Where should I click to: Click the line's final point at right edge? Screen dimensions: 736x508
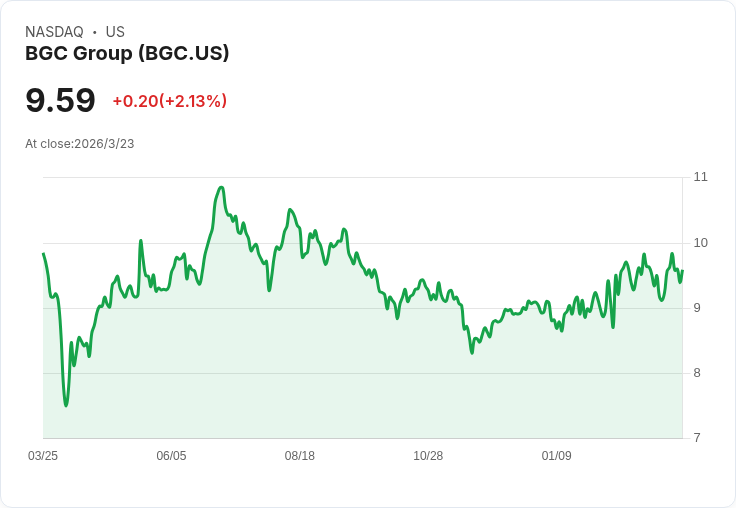point(682,270)
